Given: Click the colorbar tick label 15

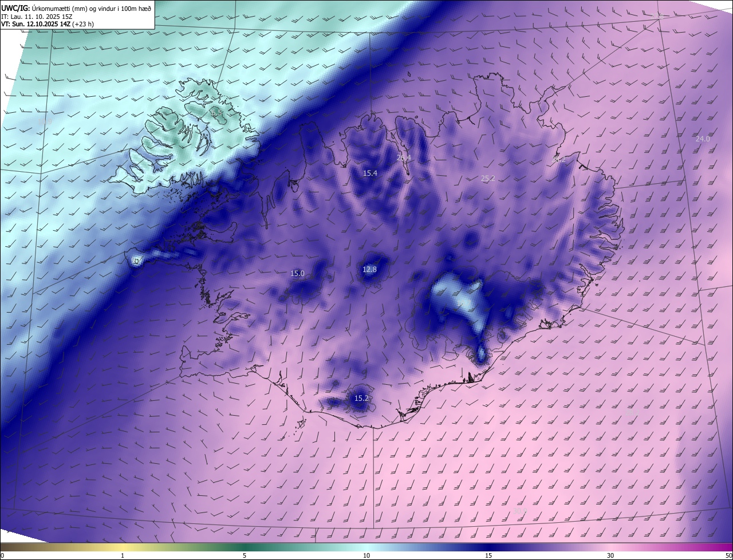Looking at the screenshot, I should [x=488, y=555].
